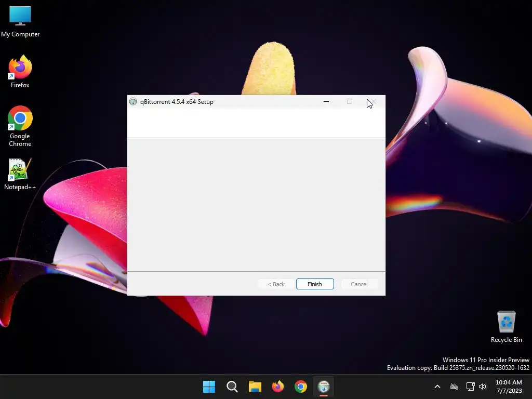
Task: Click the qBittorrent icon in the title bar
Action: click(x=133, y=101)
